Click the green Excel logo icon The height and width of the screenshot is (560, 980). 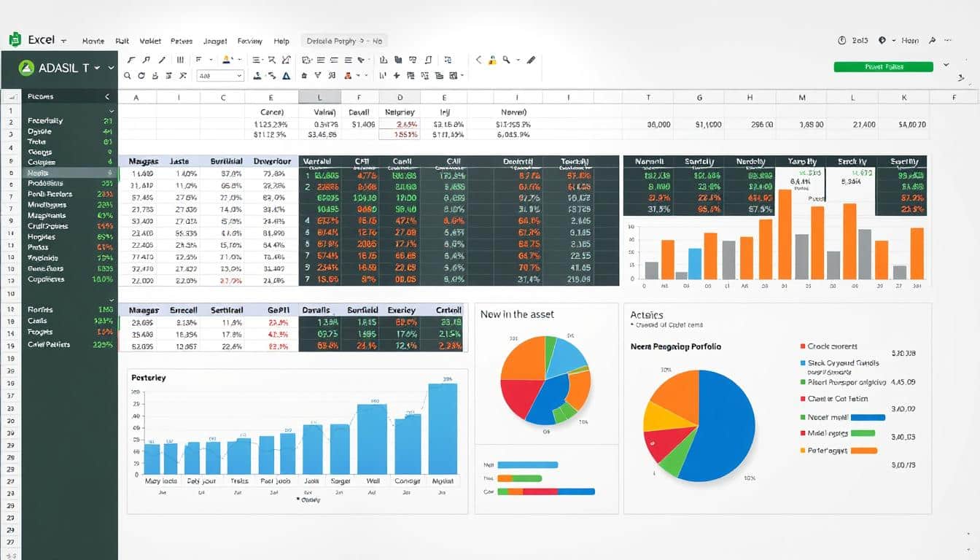[15, 40]
